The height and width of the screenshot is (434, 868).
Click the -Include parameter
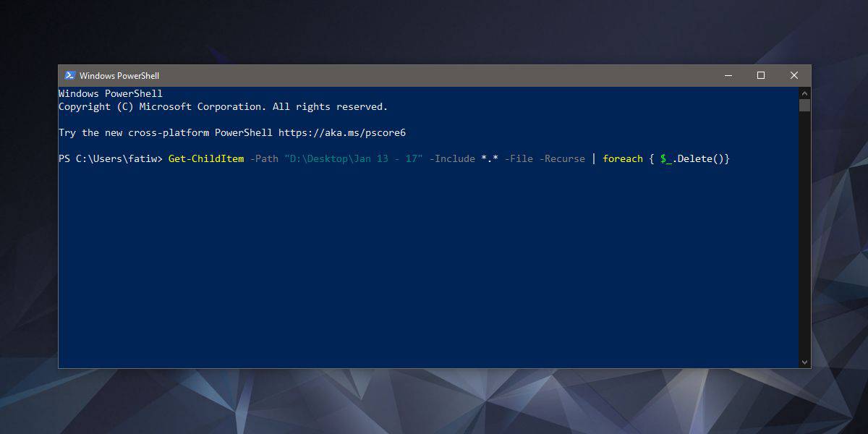pos(452,158)
